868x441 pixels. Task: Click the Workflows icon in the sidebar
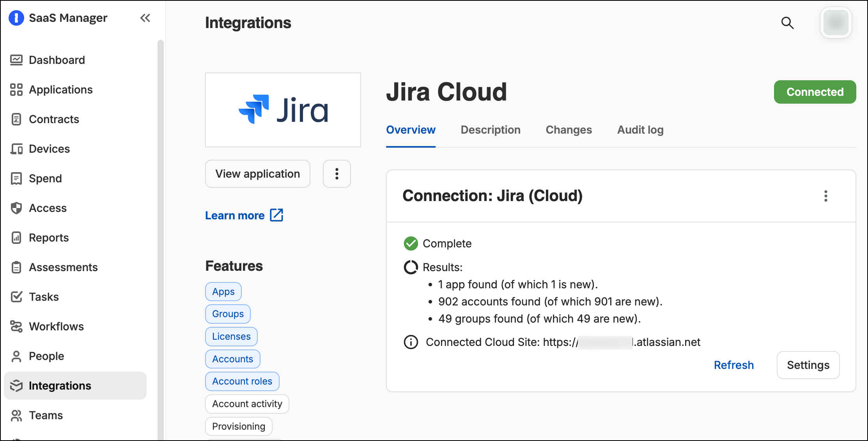tap(16, 326)
